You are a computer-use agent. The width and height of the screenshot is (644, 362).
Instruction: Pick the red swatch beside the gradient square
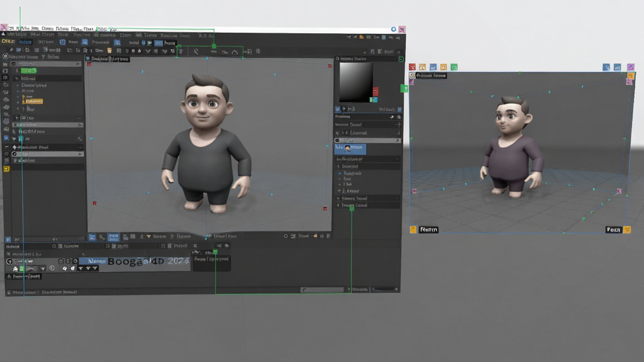375,91
